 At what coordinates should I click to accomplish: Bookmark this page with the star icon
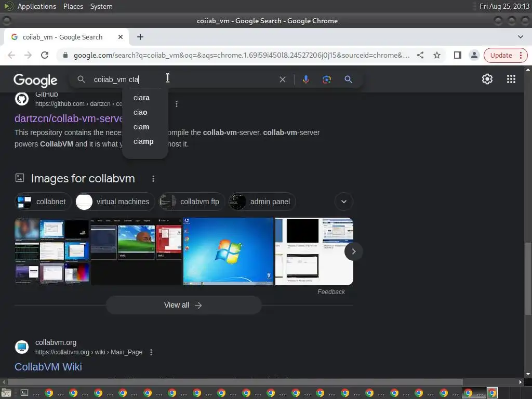436,55
